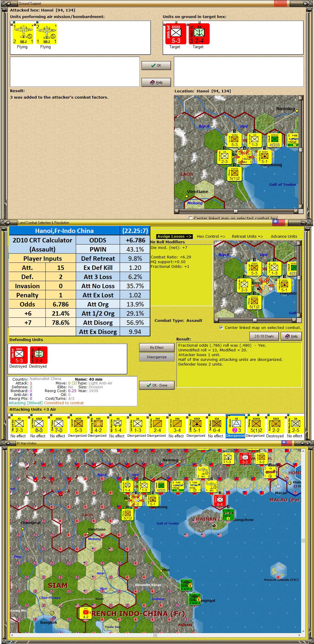Image resolution: width=314 pixels, height=644 pixels.
Task: Select the left SB-2 flying bomber unit
Action: pos(23,34)
